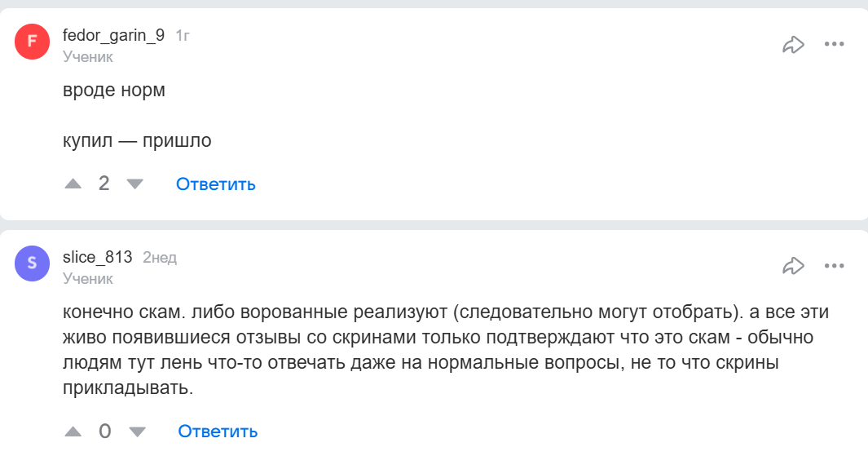The height and width of the screenshot is (456, 868).
Task: Expand three-dot options on slice_813's comment
Action: coord(834,266)
